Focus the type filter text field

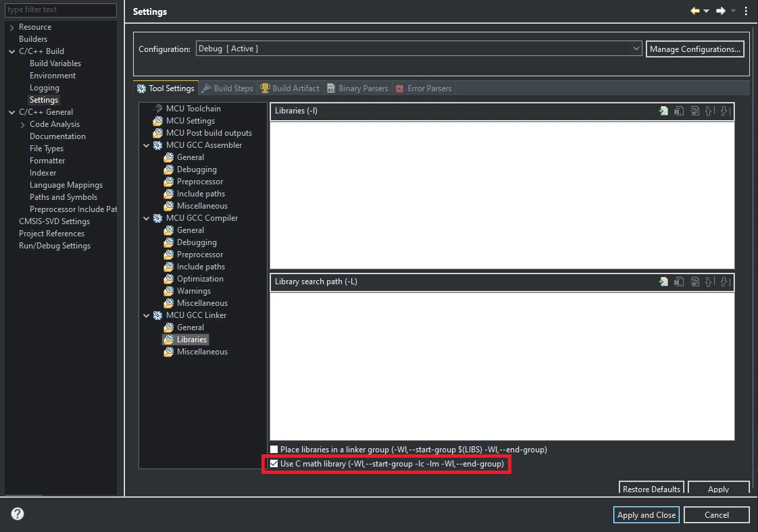click(60, 9)
